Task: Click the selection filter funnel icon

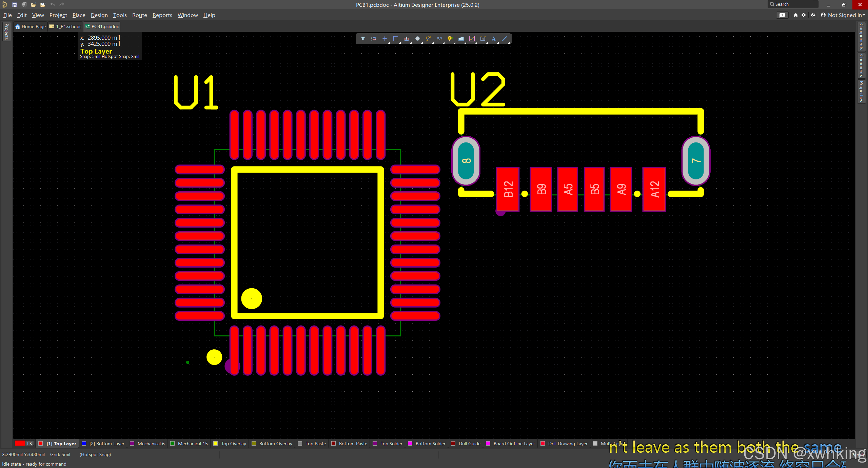Action: point(363,39)
